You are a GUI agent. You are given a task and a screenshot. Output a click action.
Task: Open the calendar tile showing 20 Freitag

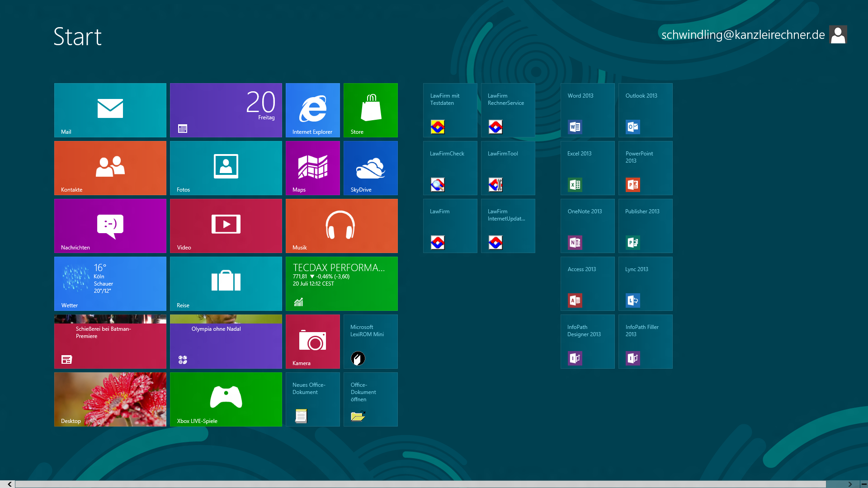226,110
